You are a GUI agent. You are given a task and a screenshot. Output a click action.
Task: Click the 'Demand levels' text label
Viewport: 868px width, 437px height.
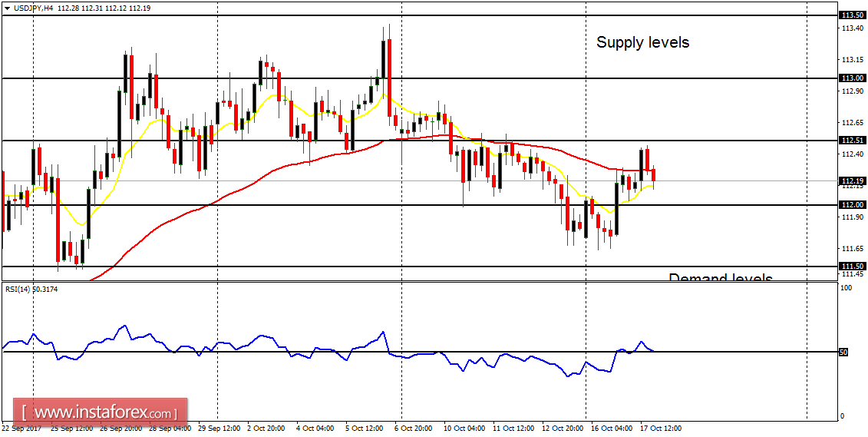[x=720, y=277]
